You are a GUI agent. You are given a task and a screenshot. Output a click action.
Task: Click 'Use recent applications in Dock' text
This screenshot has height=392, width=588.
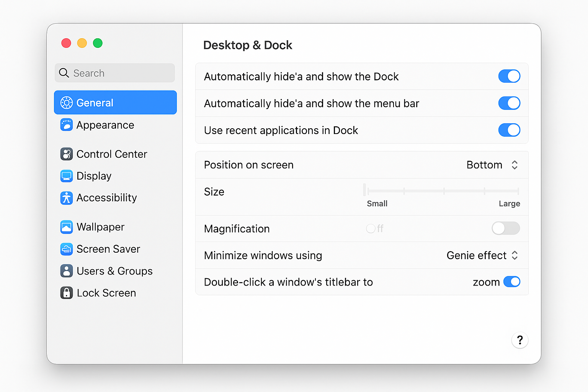(281, 131)
